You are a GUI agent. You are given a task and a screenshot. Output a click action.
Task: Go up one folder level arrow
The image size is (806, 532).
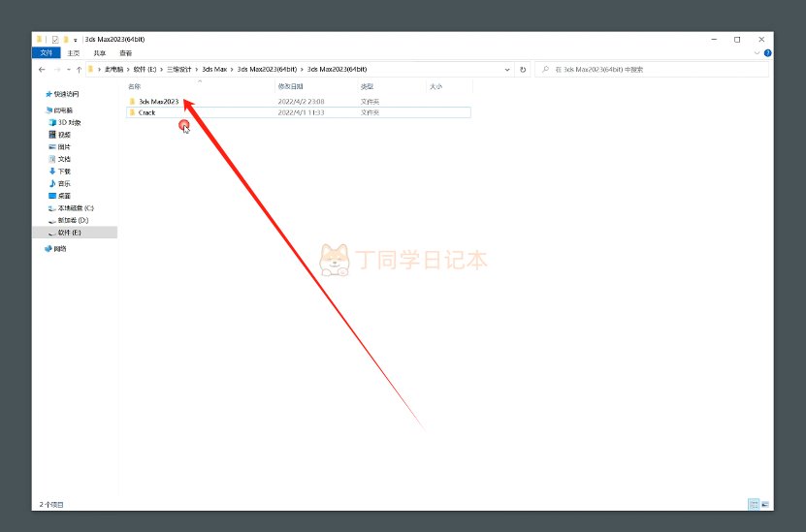[x=79, y=70]
